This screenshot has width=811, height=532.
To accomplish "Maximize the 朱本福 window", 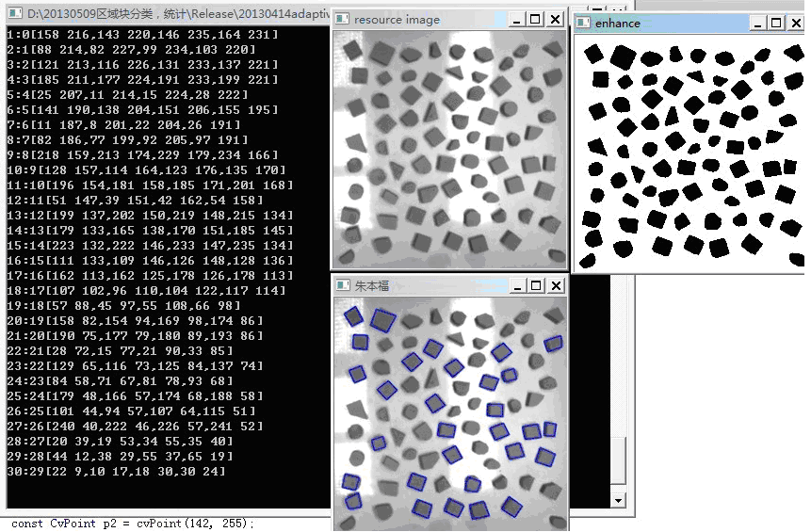I will point(536,286).
